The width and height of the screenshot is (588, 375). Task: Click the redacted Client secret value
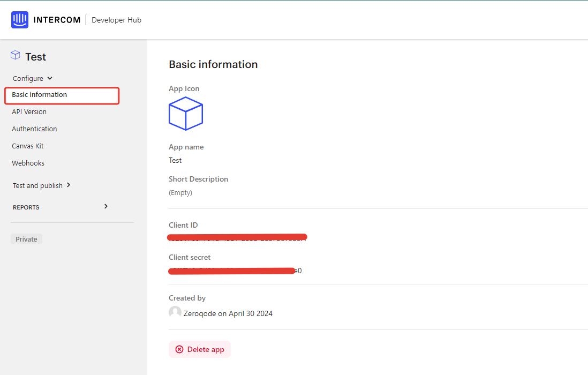[x=234, y=271]
